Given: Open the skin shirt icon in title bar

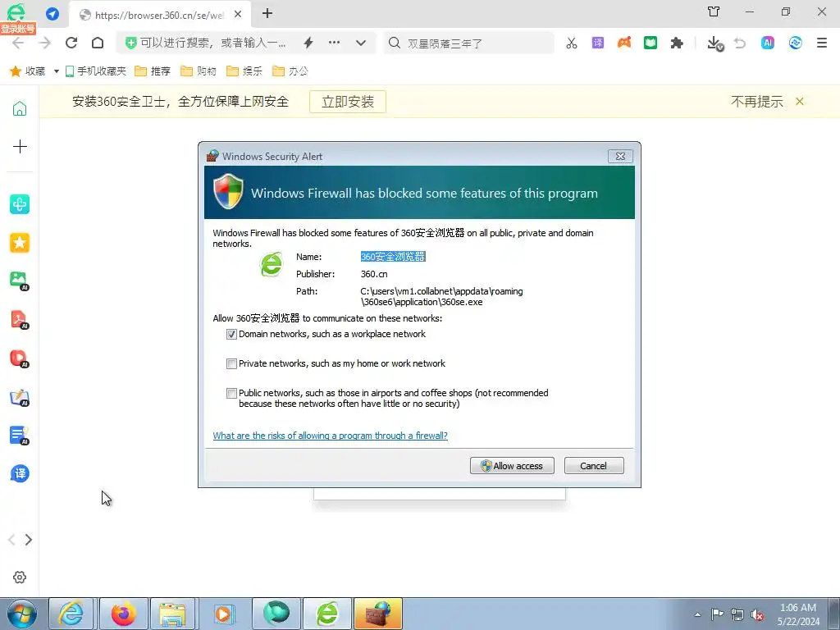Looking at the screenshot, I should click(714, 11).
